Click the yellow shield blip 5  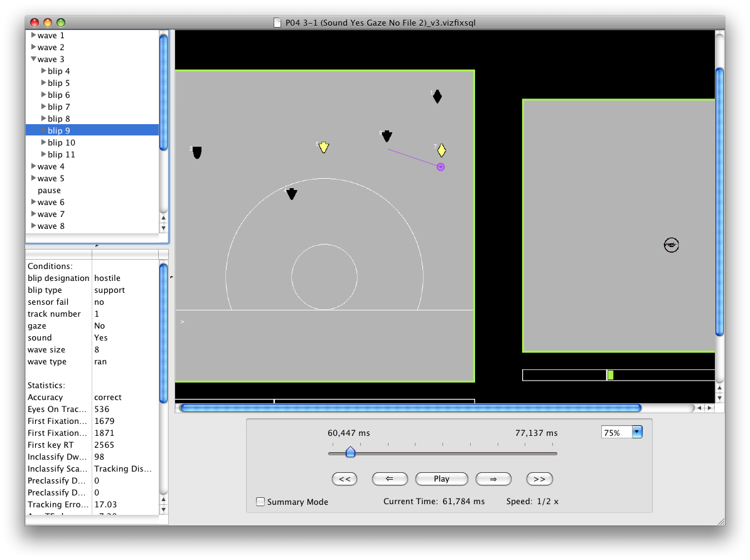pos(324,147)
